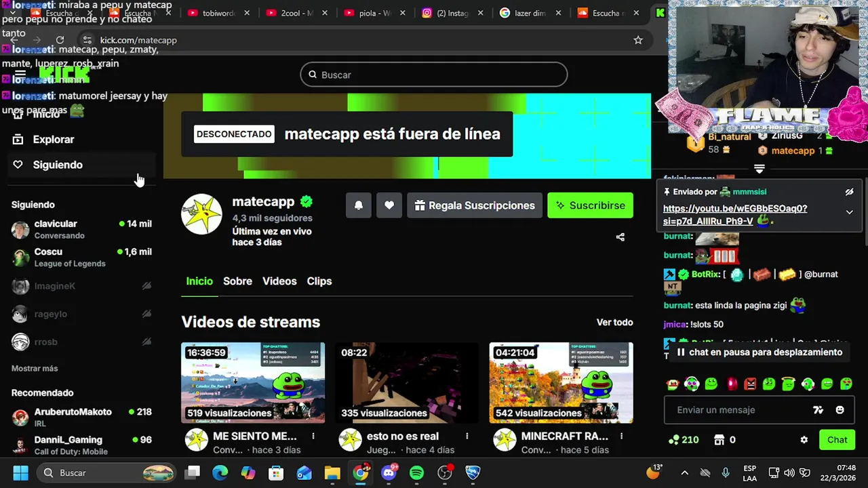Click username burnat on esta linda message
Image resolution: width=868 pixels, height=488 pixels.
point(677,306)
